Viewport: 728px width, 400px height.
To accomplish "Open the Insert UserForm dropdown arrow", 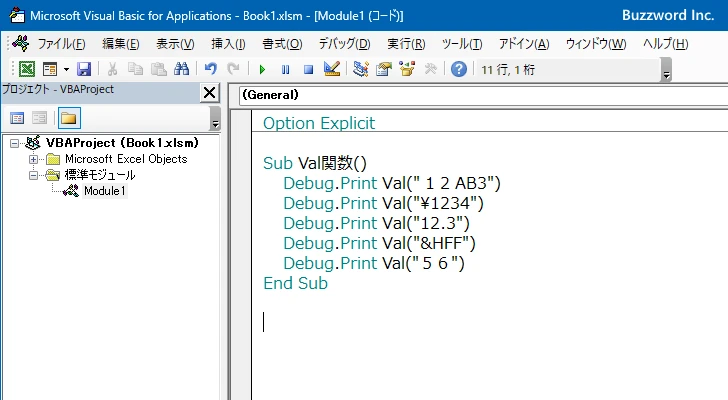I will [x=66, y=70].
